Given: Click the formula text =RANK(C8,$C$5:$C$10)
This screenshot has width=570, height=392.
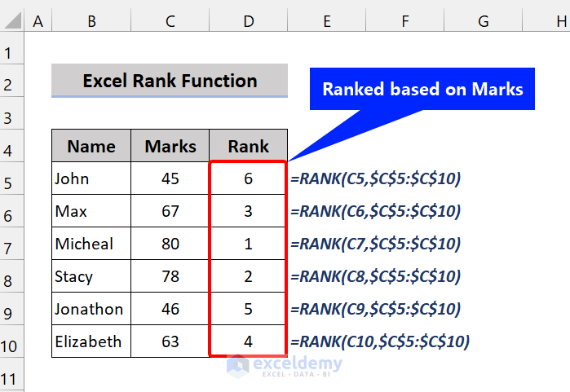Looking at the screenshot, I should (x=376, y=276).
